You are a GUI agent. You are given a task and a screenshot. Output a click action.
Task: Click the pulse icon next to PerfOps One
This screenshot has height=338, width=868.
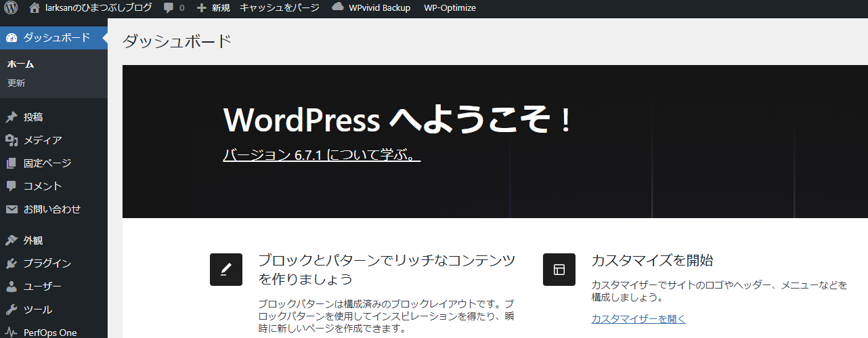(x=12, y=332)
